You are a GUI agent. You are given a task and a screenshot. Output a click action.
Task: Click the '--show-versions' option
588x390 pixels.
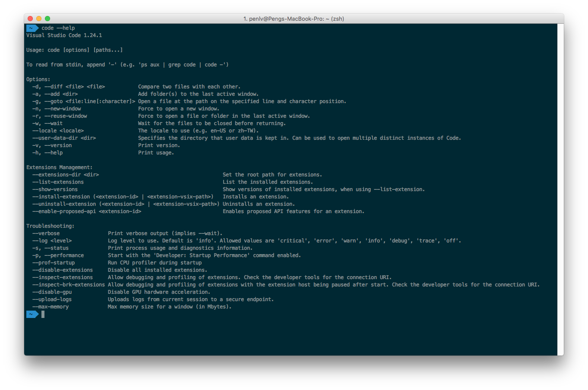(55, 189)
